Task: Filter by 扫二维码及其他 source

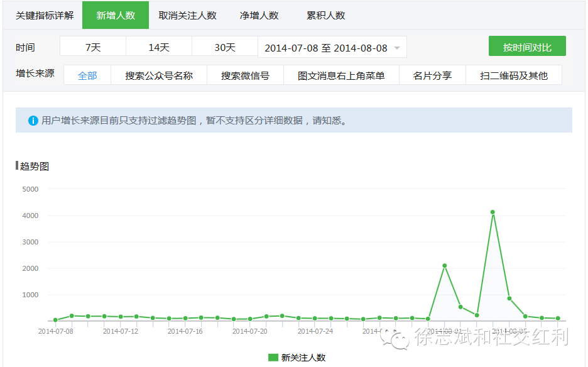Action: point(514,75)
